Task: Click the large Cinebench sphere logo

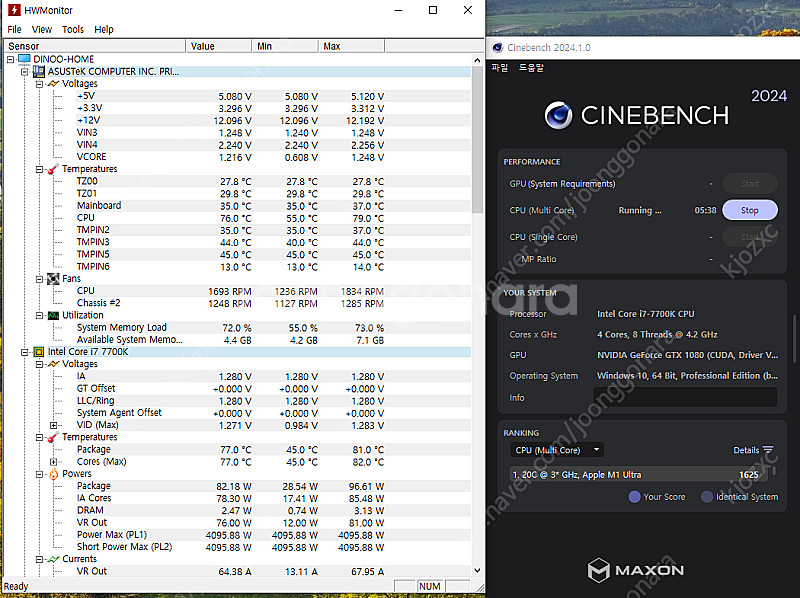Action: (x=558, y=115)
